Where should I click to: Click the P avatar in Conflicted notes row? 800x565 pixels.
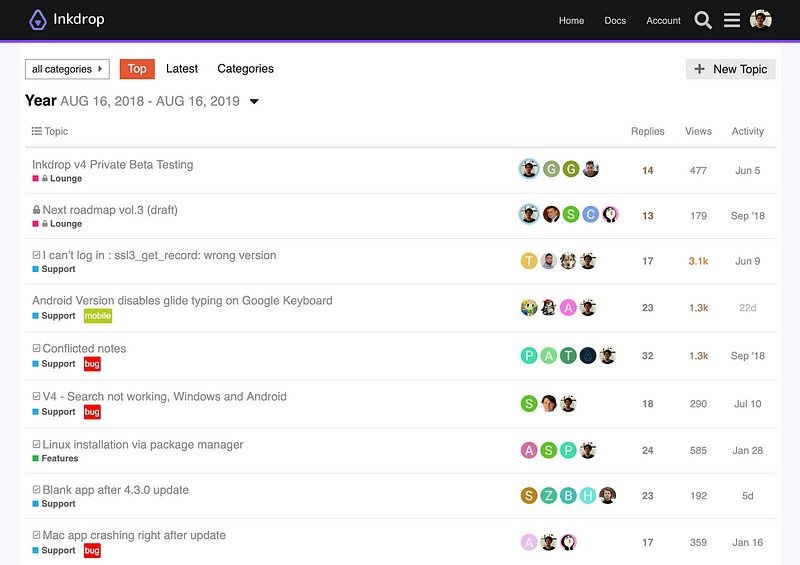click(x=529, y=356)
